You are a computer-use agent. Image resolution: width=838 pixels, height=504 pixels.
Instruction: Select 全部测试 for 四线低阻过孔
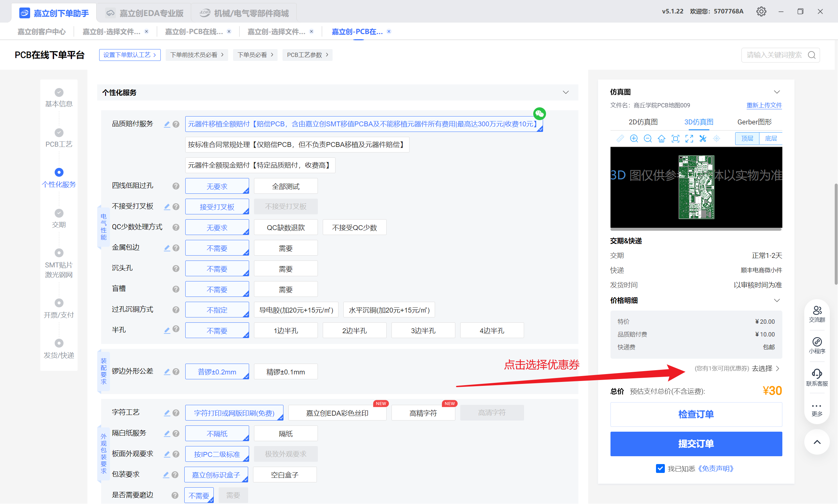tap(286, 187)
